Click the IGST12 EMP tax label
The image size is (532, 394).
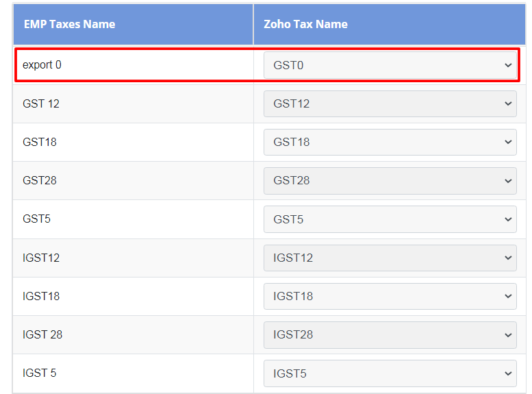(40, 258)
